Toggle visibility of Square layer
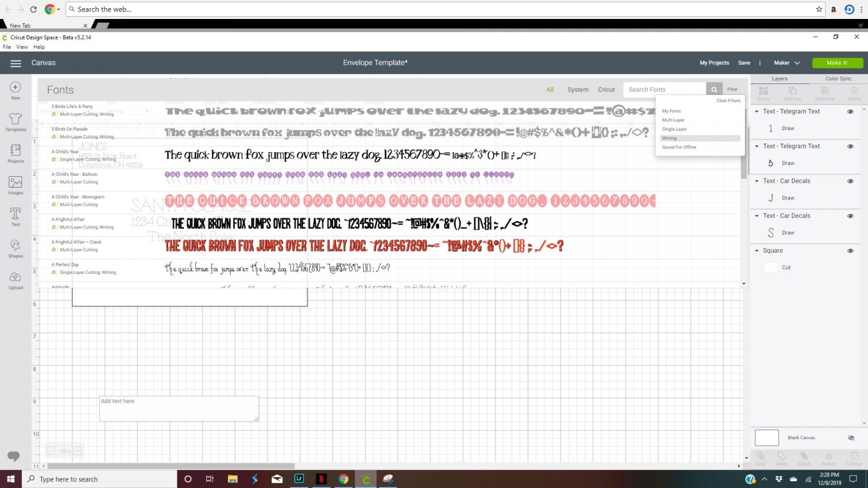The image size is (868, 488). click(850, 251)
